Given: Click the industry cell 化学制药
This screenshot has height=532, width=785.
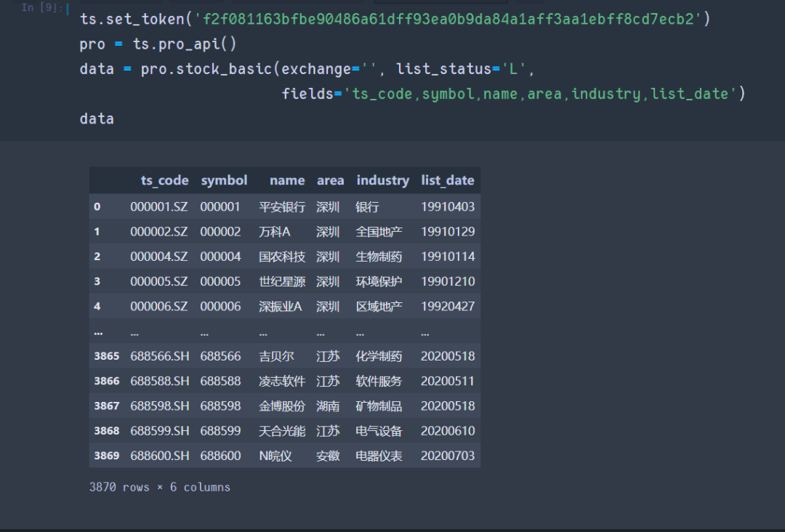Looking at the screenshot, I should pyautogui.click(x=379, y=356).
